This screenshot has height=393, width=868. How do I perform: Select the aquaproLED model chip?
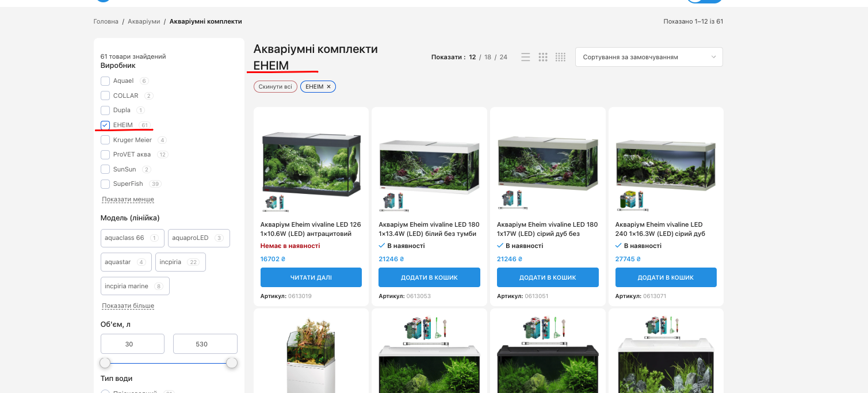(x=199, y=238)
